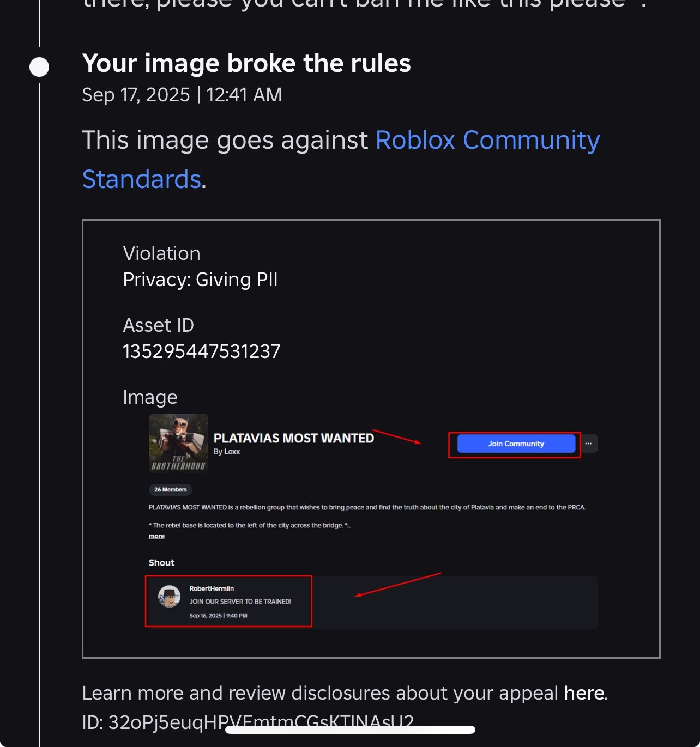This screenshot has width=700, height=747.
Task: Expand the group description with the more link
Action: (x=155, y=536)
